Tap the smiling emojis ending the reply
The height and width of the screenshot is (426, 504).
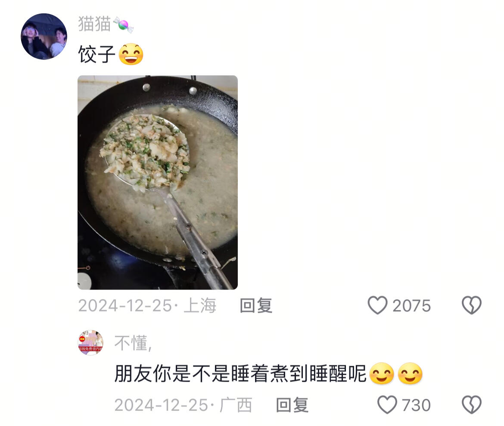click(x=396, y=373)
